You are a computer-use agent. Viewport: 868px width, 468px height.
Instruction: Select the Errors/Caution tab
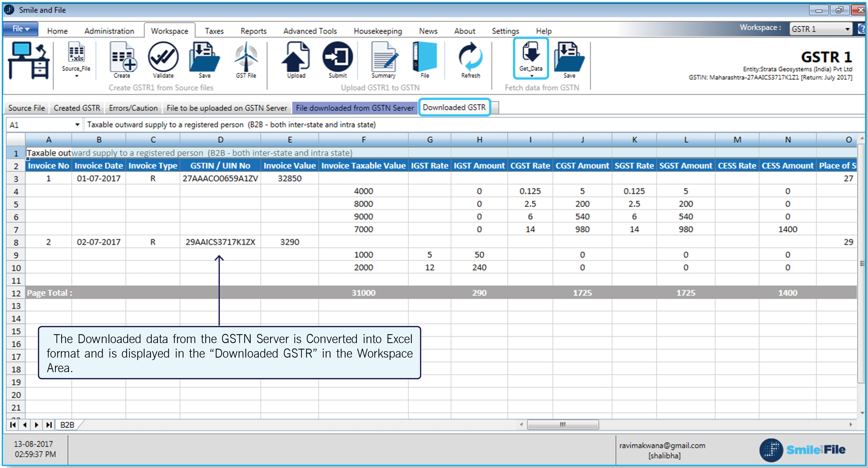[x=133, y=108]
